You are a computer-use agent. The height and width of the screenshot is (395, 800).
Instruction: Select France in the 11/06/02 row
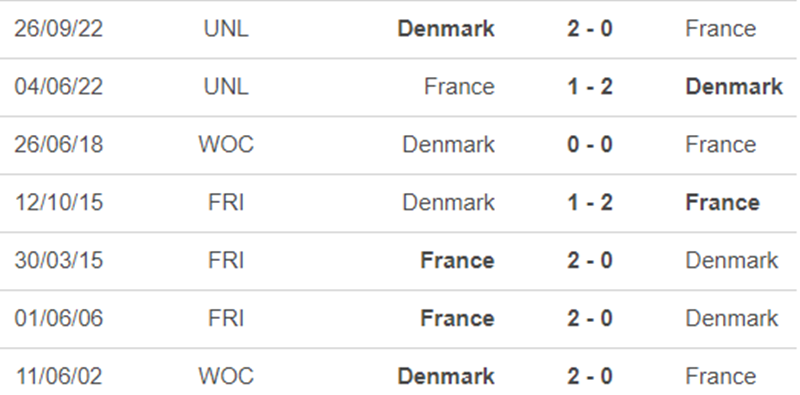720,377
